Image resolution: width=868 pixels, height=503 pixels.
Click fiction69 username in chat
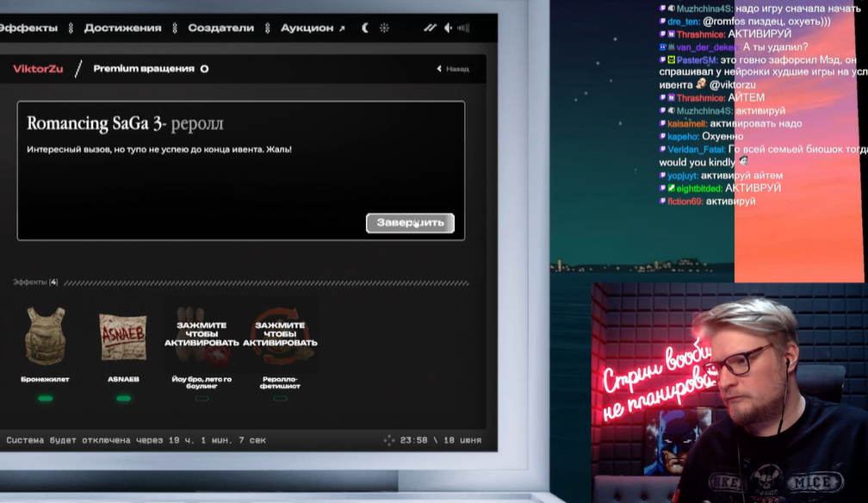(685, 201)
